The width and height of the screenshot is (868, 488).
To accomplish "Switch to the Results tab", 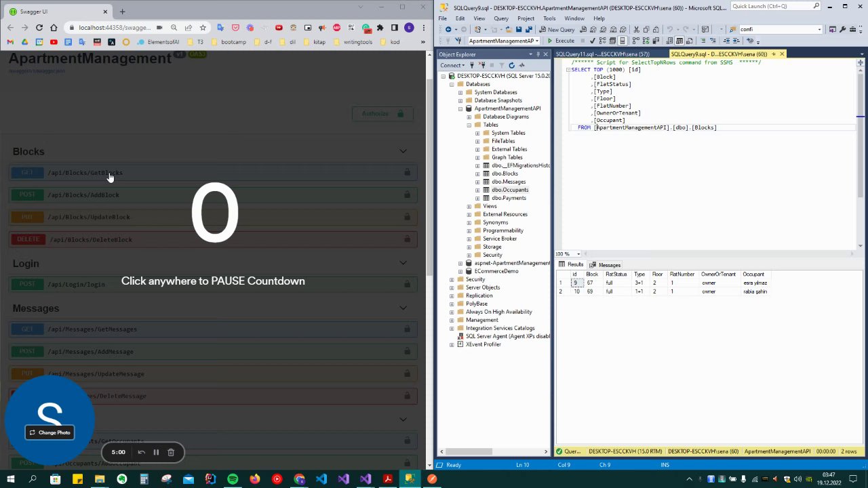I will point(571,264).
